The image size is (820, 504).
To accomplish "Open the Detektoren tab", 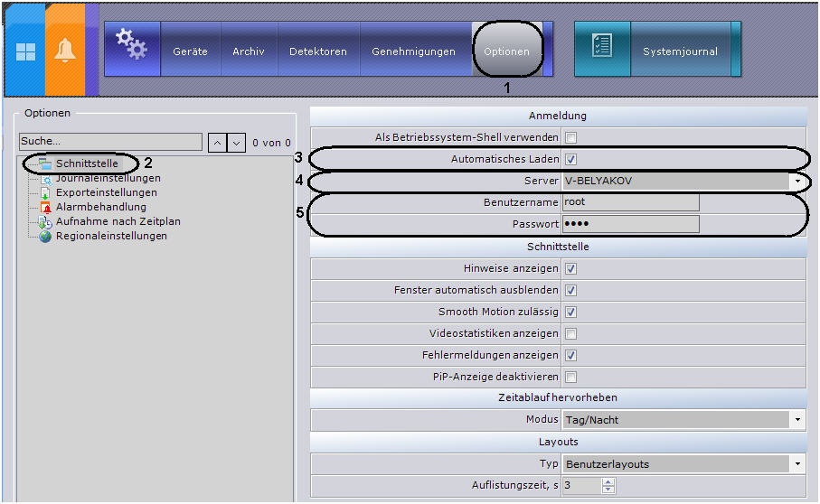I will tap(318, 51).
